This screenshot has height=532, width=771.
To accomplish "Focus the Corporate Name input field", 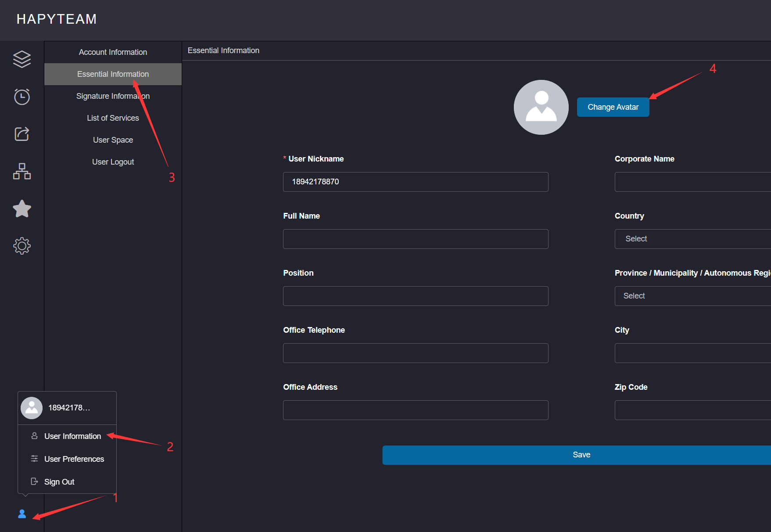I will (x=693, y=182).
